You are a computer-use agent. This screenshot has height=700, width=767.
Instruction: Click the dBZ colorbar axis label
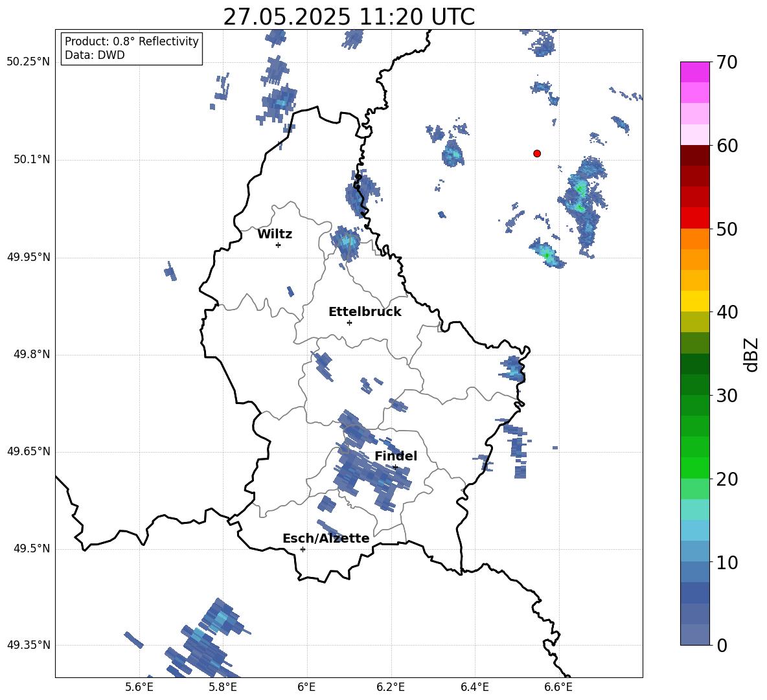(x=751, y=354)
